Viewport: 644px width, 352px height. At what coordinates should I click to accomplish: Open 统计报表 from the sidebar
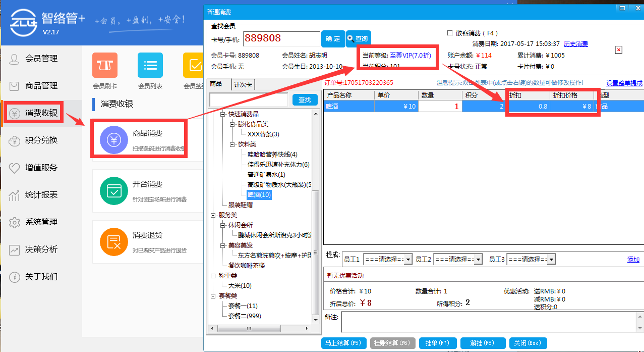[x=40, y=194]
